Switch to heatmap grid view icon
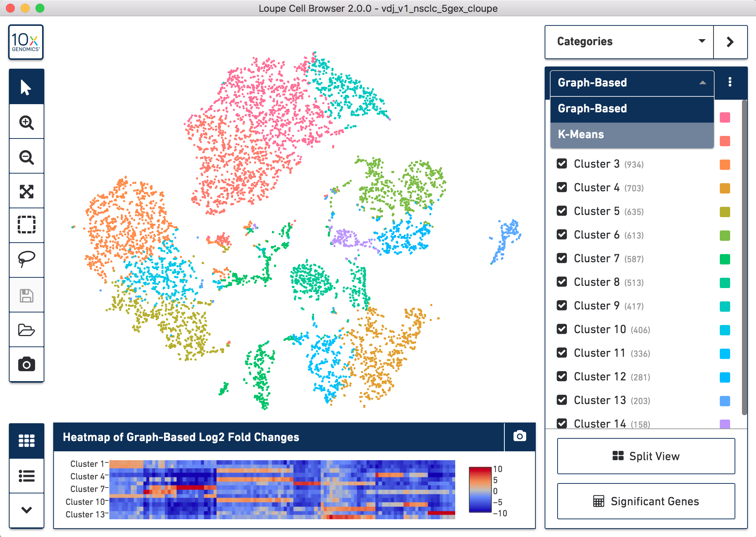 point(26,440)
